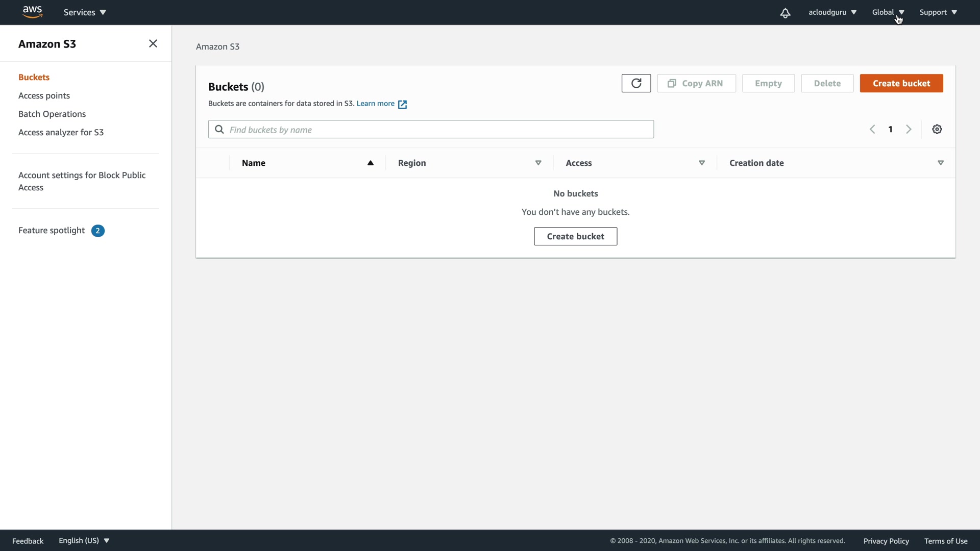
Task: Expand the Services dropdown menu
Action: (85, 12)
